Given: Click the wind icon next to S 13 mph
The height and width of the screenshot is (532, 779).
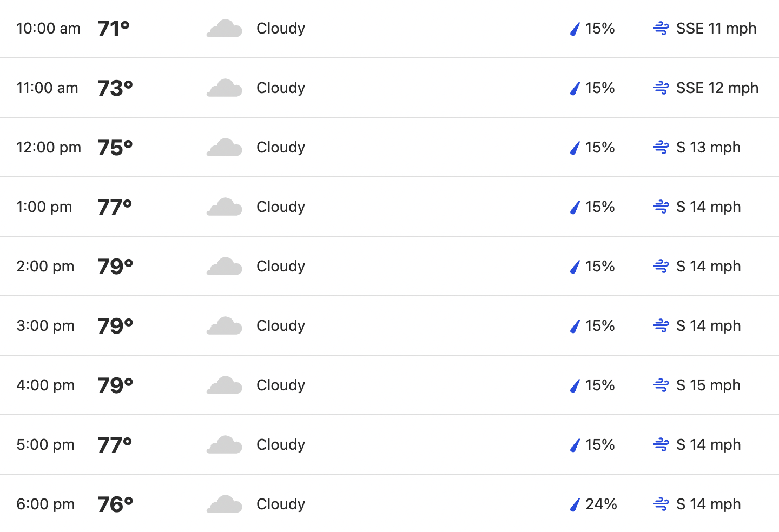Looking at the screenshot, I should [x=661, y=147].
